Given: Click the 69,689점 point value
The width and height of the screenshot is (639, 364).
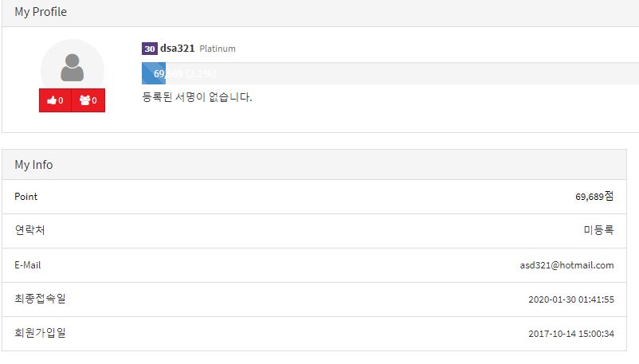Looking at the screenshot, I should click(x=594, y=197).
